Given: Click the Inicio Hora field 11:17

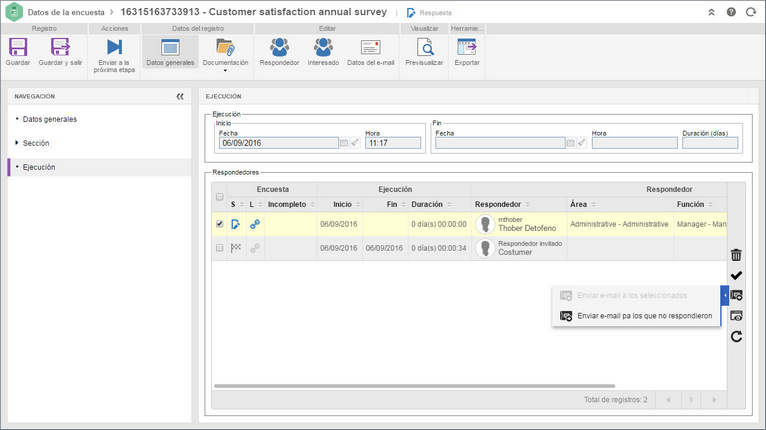Looking at the screenshot, I should (x=393, y=143).
